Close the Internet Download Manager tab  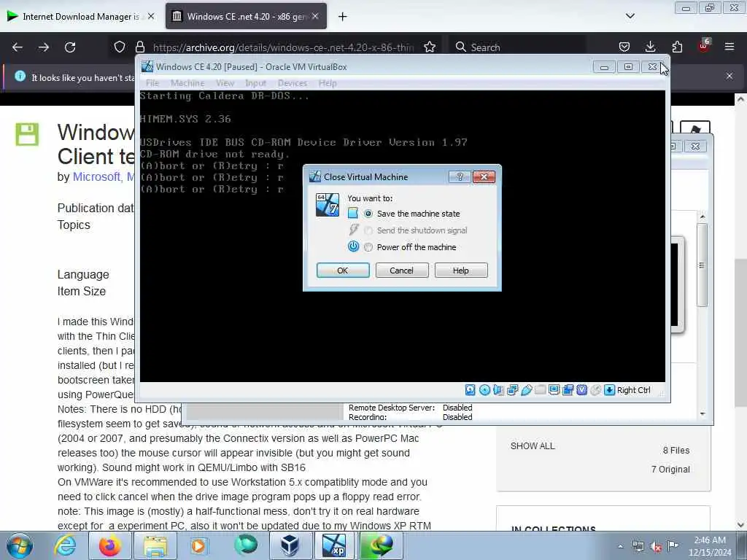(x=151, y=16)
